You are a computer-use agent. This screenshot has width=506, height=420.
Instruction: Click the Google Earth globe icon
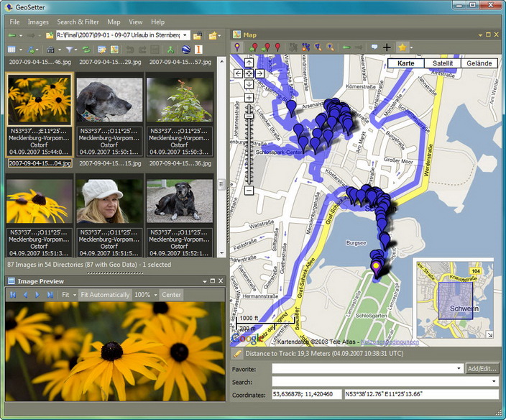(x=185, y=50)
